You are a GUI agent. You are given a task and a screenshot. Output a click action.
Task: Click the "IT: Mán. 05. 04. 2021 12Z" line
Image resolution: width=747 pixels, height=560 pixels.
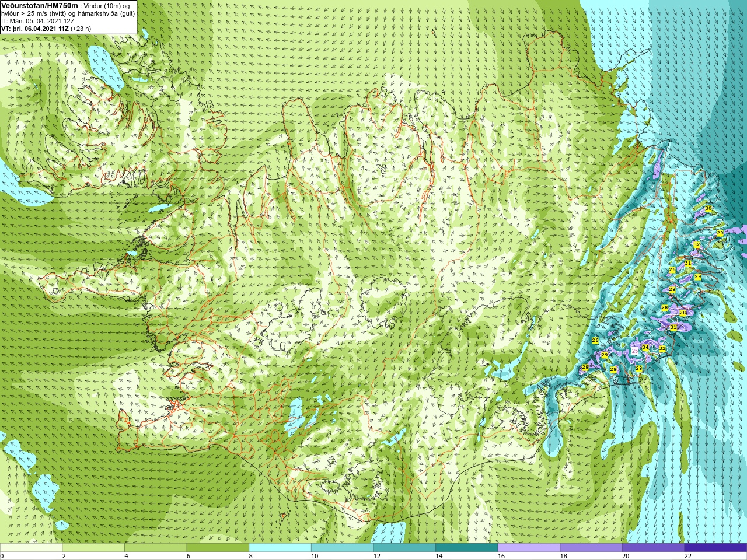pos(37,21)
